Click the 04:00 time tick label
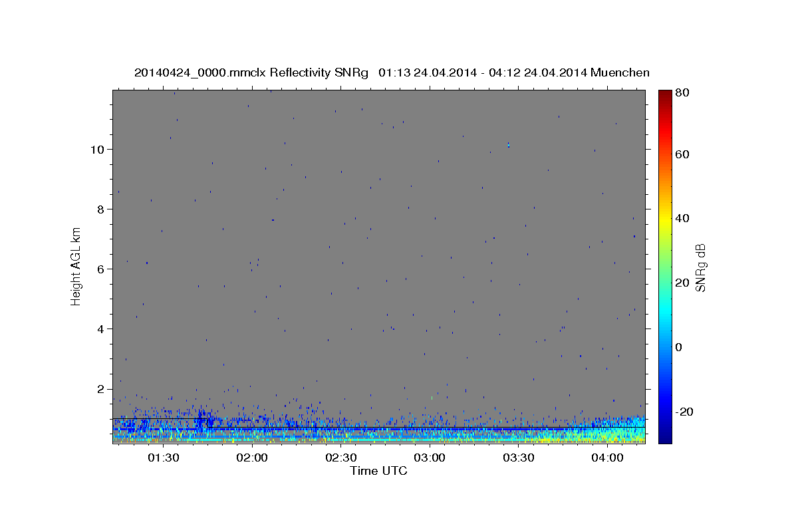This screenshot has width=798, height=532. click(607, 458)
